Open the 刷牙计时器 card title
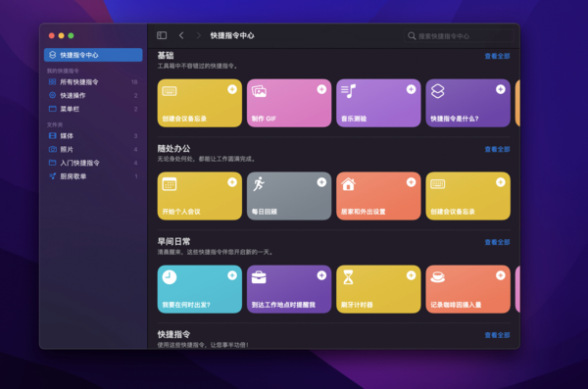The image size is (588, 389). pos(357,305)
